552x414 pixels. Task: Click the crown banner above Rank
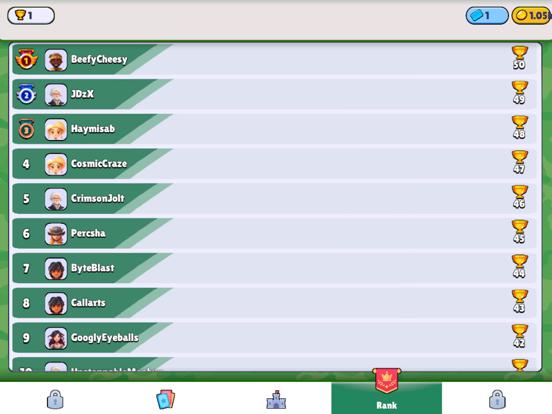387,381
